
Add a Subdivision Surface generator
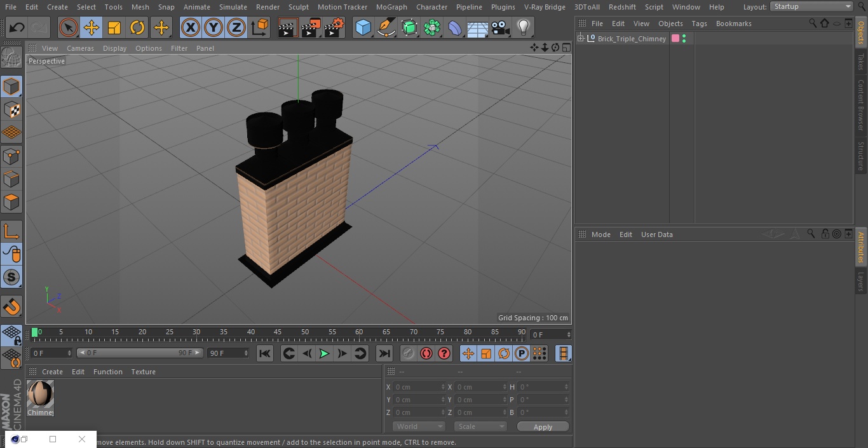409,28
